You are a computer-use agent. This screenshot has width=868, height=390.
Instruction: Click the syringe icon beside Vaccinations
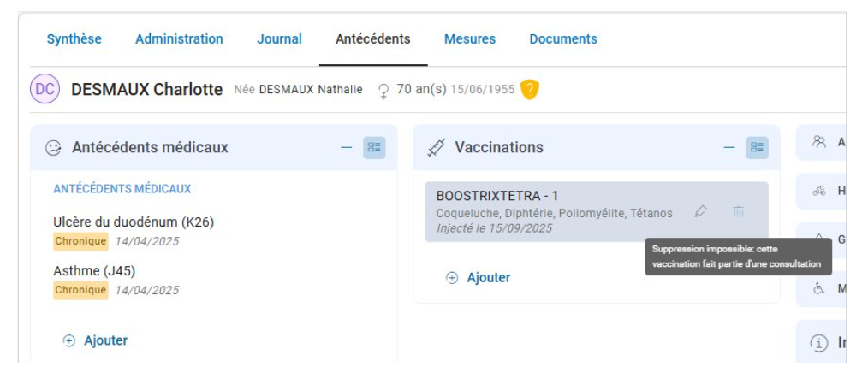(x=436, y=148)
